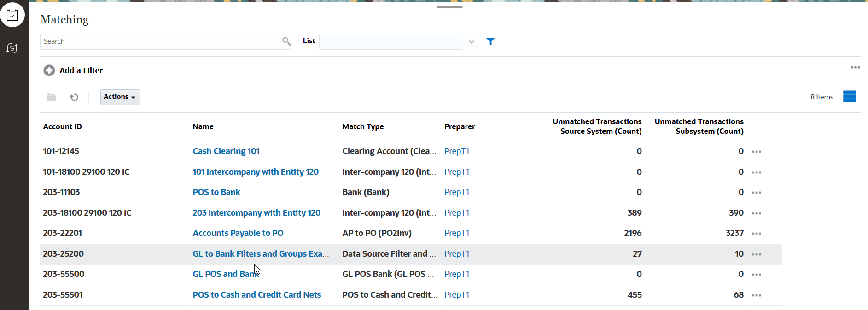The image size is (868, 310).
Task: Expand the List dropdown arrow
Action: pos(471,41)
